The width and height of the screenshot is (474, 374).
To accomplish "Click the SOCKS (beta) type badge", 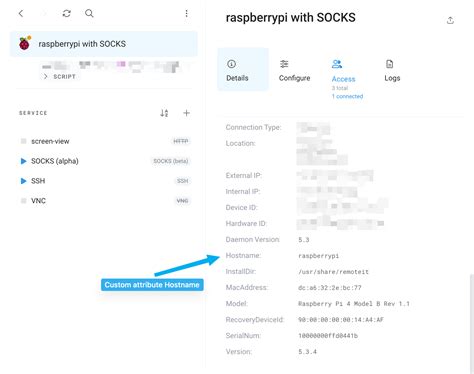I will point(171,161).
